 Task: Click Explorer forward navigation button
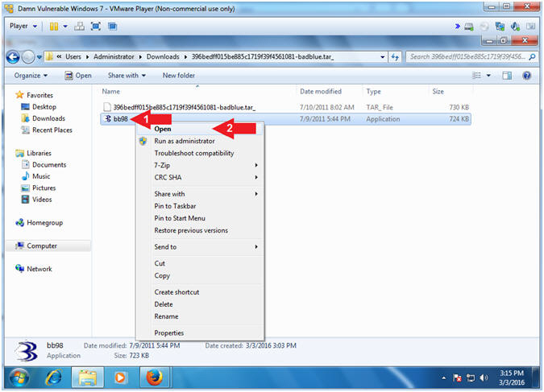tap(28, 57)
